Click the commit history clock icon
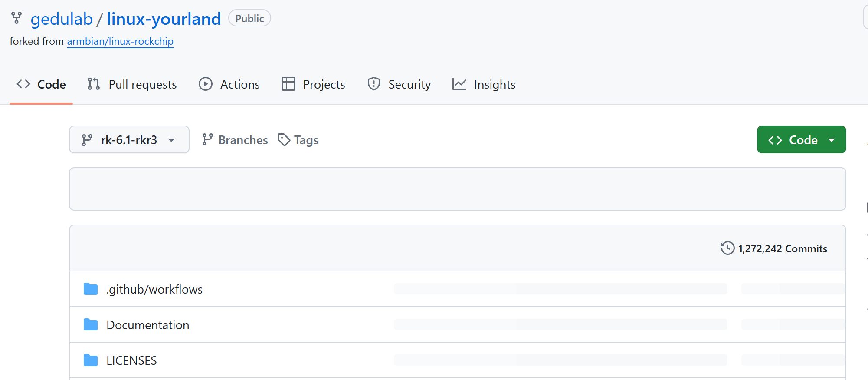 pos(727,248)
